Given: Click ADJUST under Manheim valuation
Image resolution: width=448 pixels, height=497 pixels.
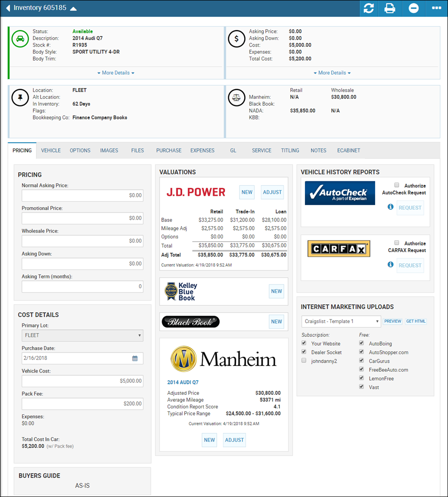Looking at the screenshot, I should (234, 440).
